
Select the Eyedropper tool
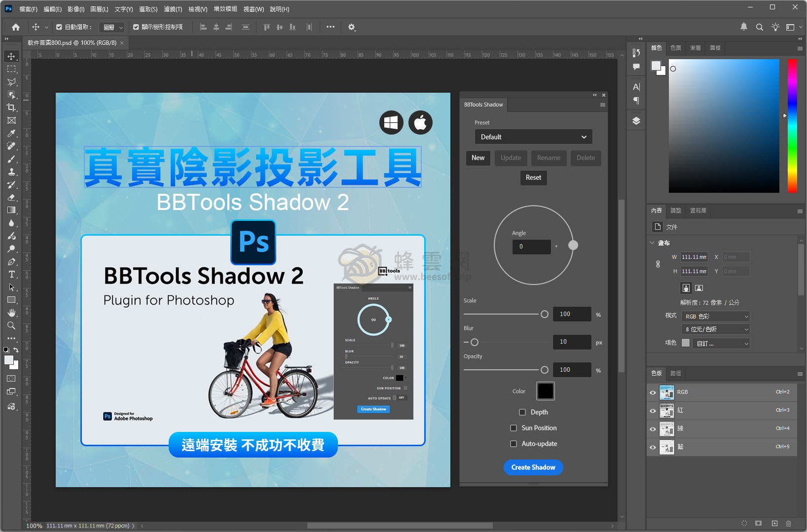pos(11,133)
